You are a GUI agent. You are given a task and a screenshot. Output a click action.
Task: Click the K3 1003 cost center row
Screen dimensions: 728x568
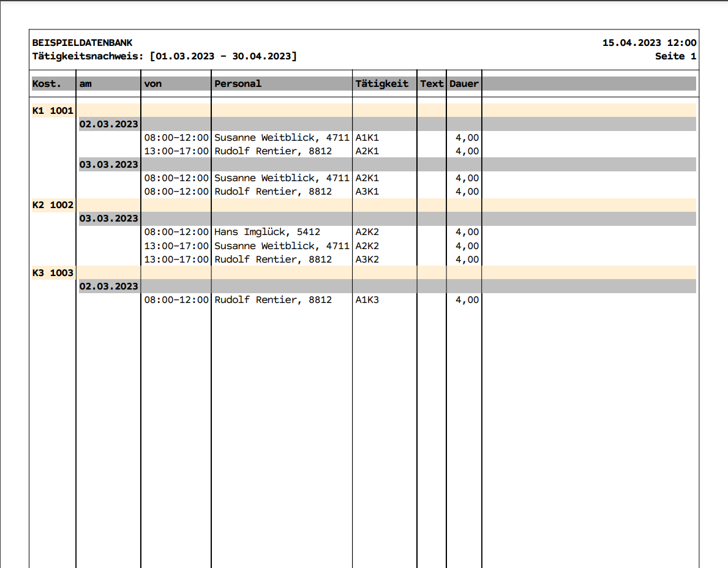point(53,273)
